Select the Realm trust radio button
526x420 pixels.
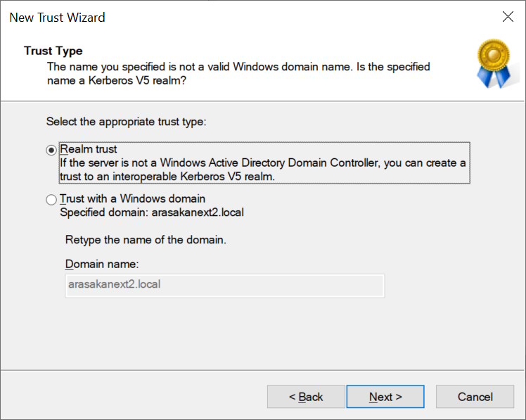(51, 150)
